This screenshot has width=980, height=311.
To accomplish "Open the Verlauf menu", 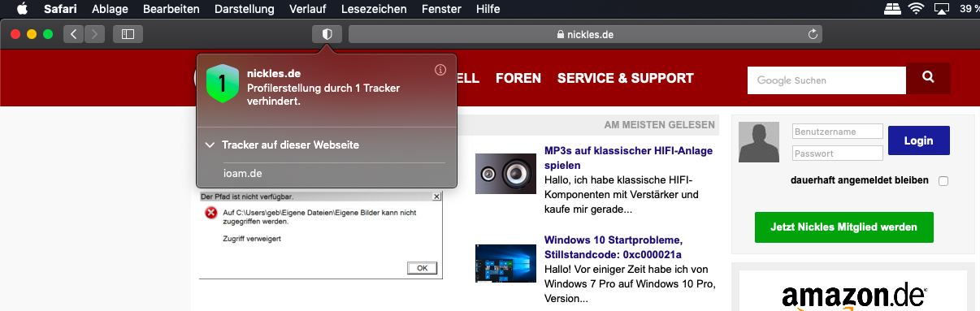I will point(309,10).
